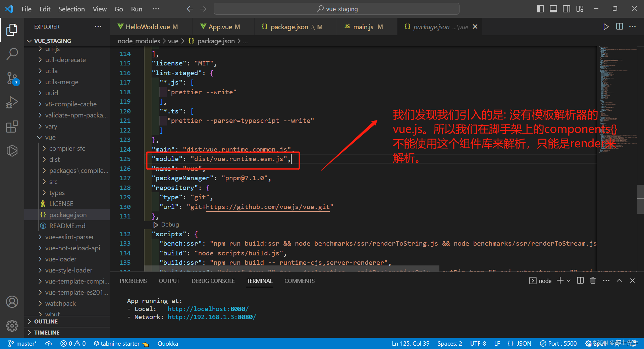Expand the OUTLINE section

click(67, 321)
